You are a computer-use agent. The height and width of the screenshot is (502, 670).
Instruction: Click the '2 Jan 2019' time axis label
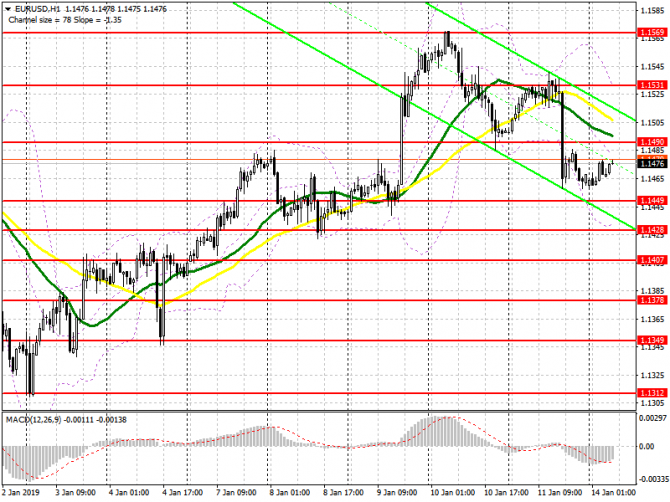click(x=21, y=492)
